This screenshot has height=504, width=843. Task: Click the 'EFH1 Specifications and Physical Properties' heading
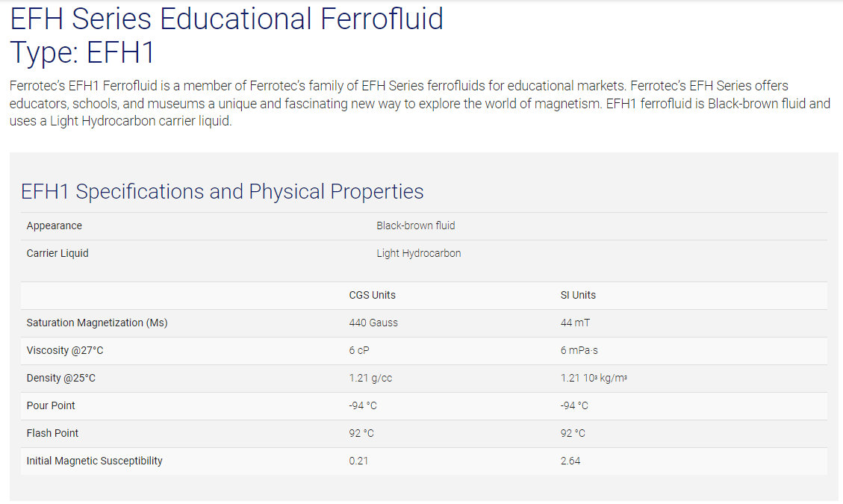222,191
